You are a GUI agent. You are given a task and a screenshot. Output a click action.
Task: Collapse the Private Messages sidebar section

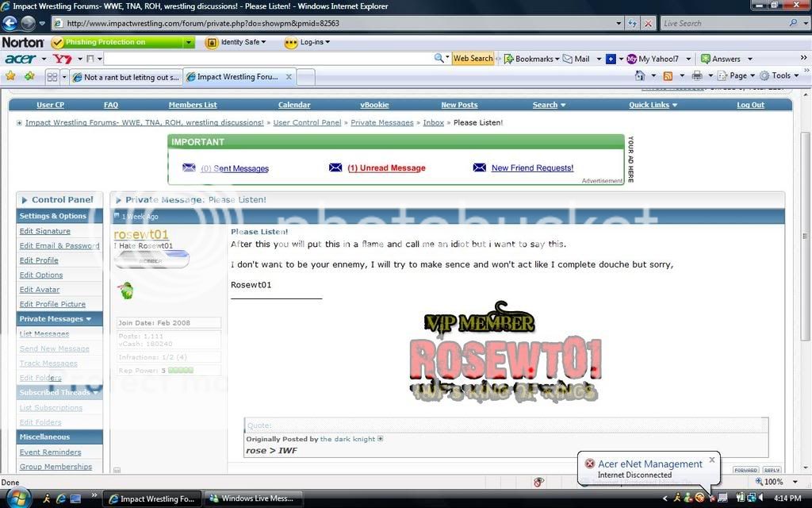click(89, 319)
